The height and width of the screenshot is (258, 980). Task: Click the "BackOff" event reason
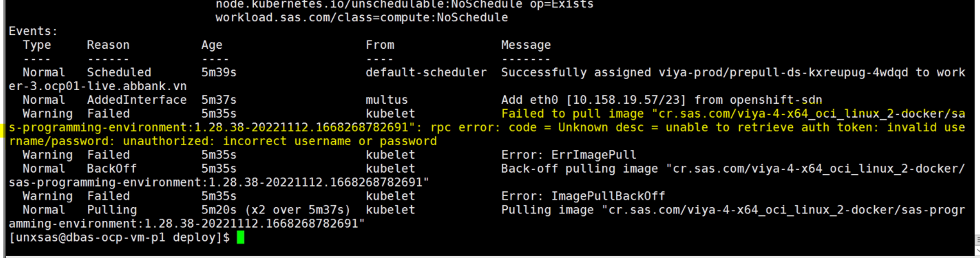coord(112,169)
